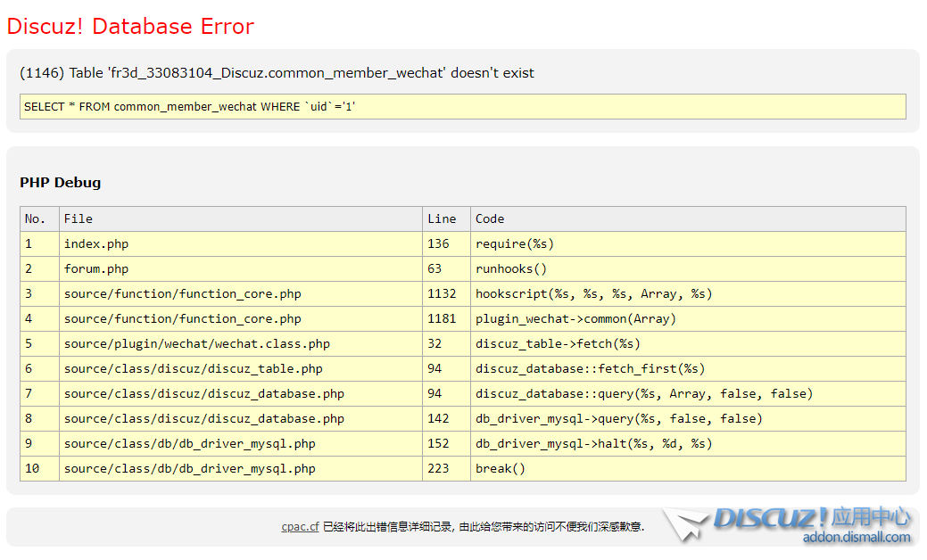
Task: Click the File column header
Action: (x=79, y=218)
